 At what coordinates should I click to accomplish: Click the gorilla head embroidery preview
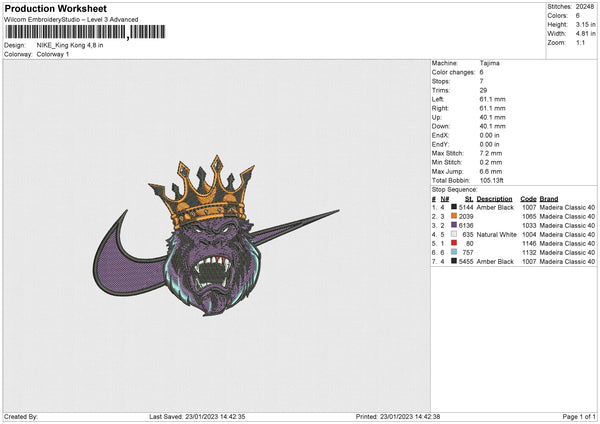[x=213, y=266]
